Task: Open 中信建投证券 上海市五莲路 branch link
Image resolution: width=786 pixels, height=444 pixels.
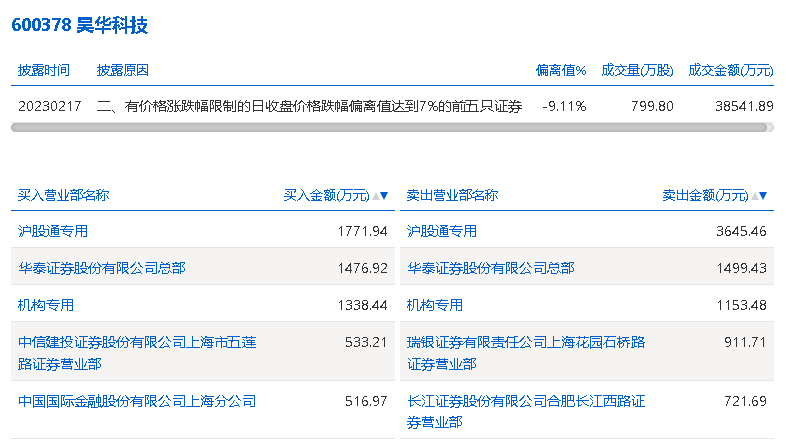Action: click(137, 352)
